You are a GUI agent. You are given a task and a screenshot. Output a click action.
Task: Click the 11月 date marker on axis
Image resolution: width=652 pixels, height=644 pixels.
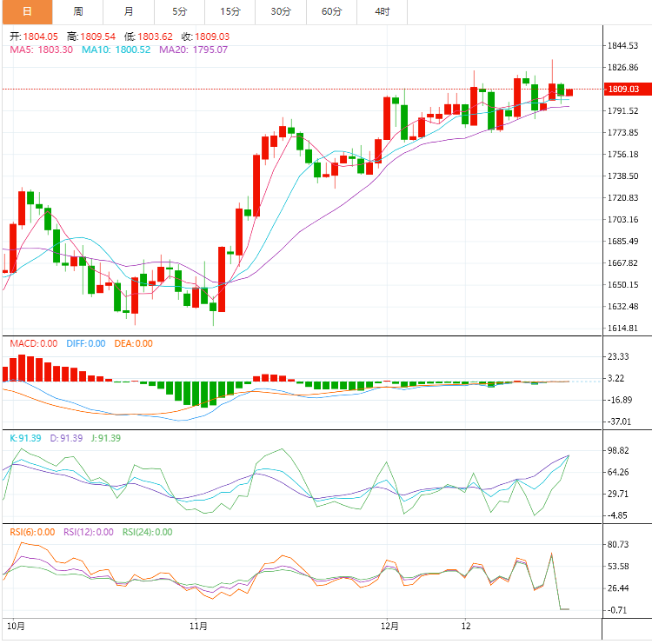[197, 626]
